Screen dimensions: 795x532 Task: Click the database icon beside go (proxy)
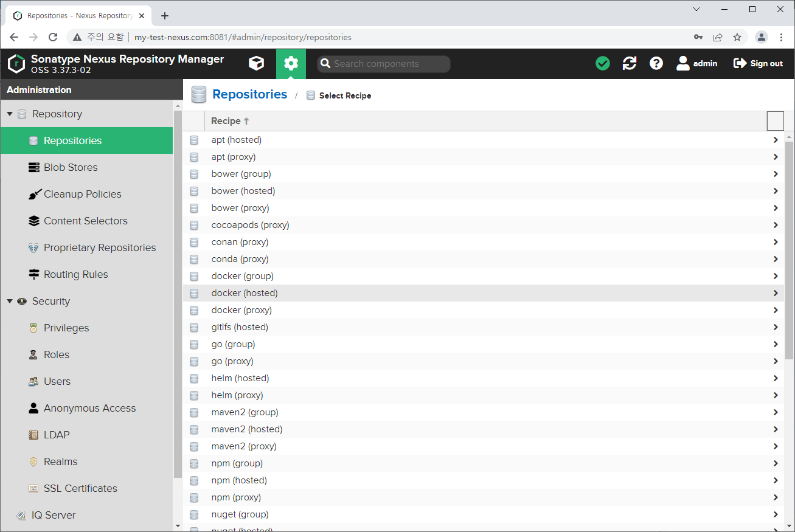[194, 361]
